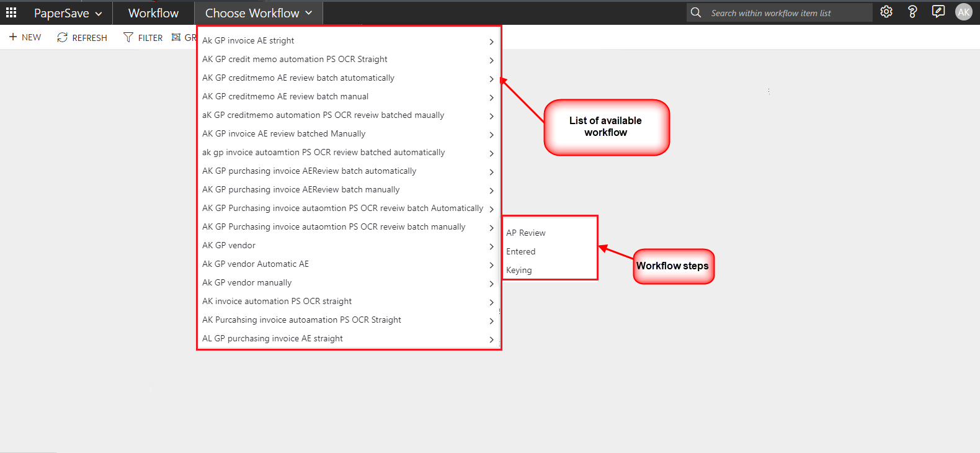Expand arrow for AL GP purchasing invoice AE straight
This screenshot has width=980, height=453.
(491, 339)
